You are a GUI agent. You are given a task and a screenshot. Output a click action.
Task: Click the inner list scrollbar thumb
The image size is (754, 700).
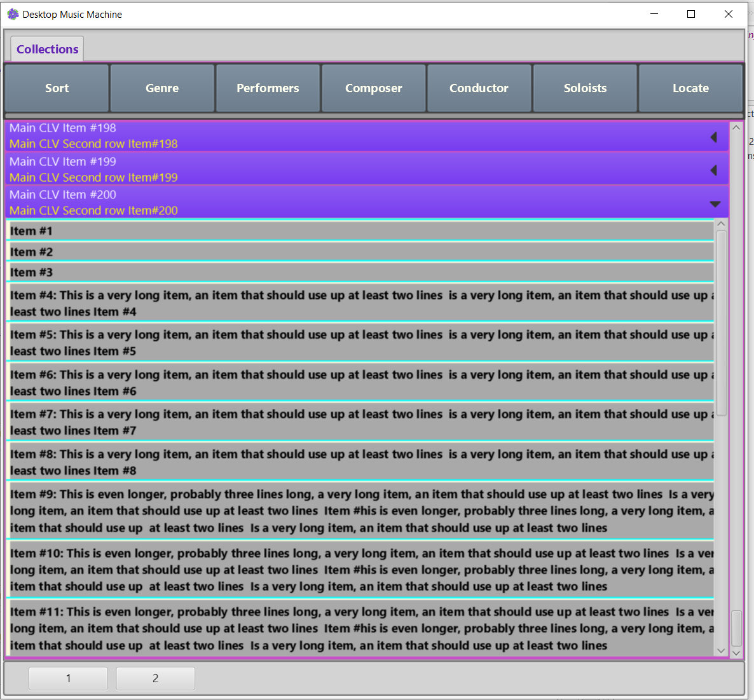[x=722, y=322]
